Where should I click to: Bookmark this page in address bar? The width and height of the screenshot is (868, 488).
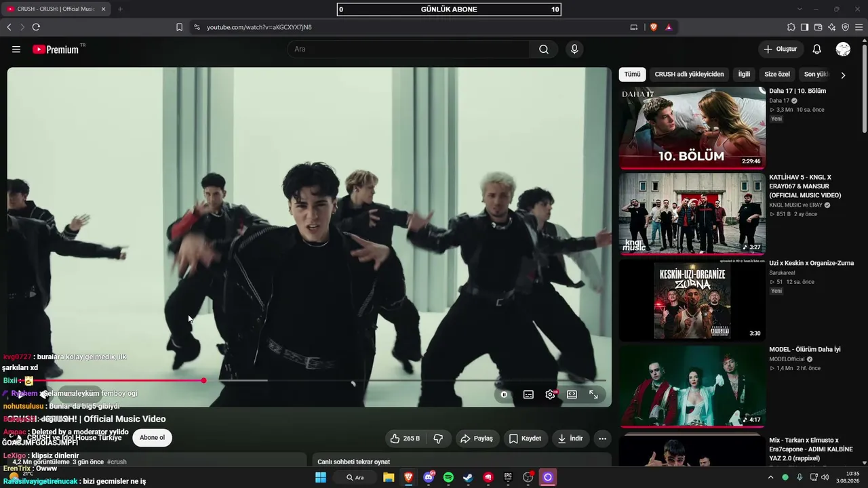(x=179, y=27)
